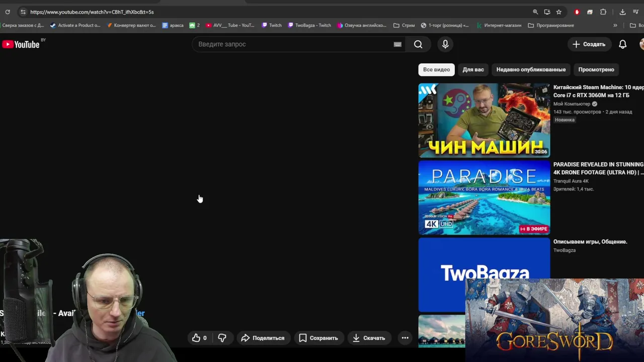Screen dimensions: 644x362
Task: Bookmark this page with the star icon
Action: [x=558, y=12]
